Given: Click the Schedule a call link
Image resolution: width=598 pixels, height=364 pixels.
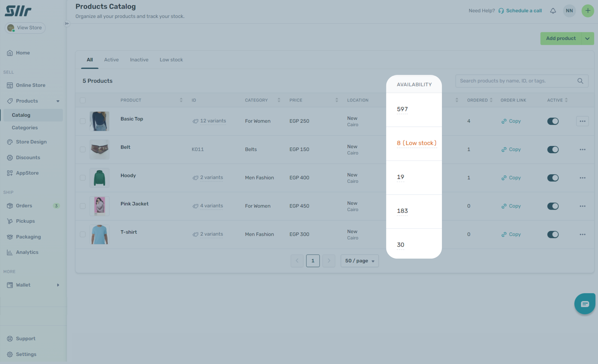Looking at the screenshot, I should pos(524,11).
